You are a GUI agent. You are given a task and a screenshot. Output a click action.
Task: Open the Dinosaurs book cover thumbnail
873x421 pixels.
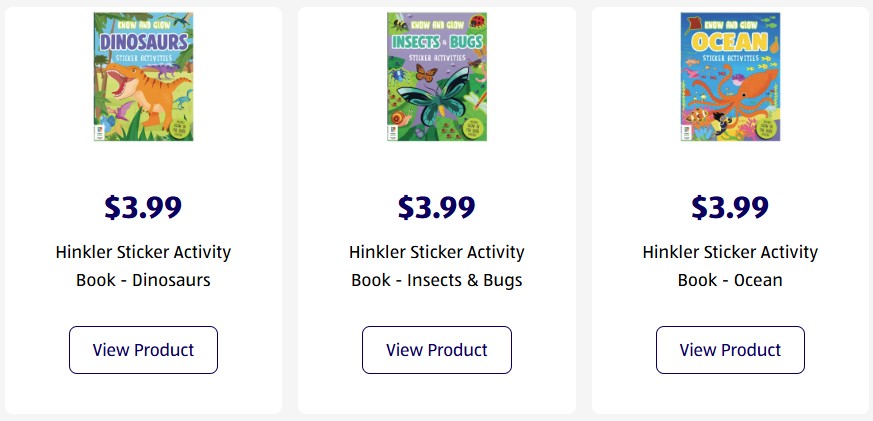pyautogui.click(x=143, y=77)
